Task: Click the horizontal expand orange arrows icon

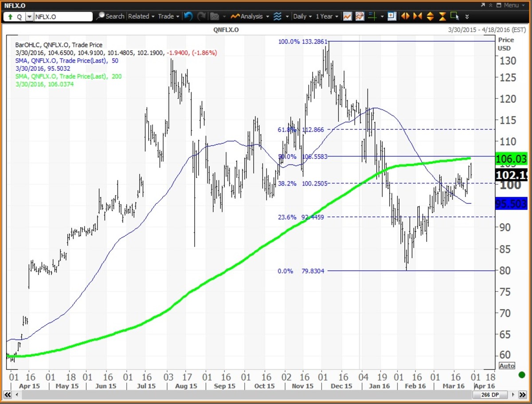Action: (x=405, y=16)
